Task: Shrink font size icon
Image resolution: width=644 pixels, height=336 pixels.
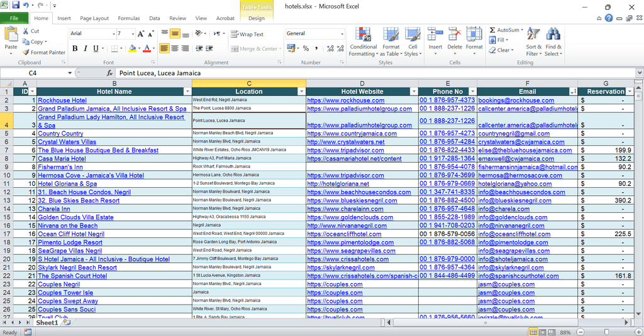Action: [x=151, y=34]
